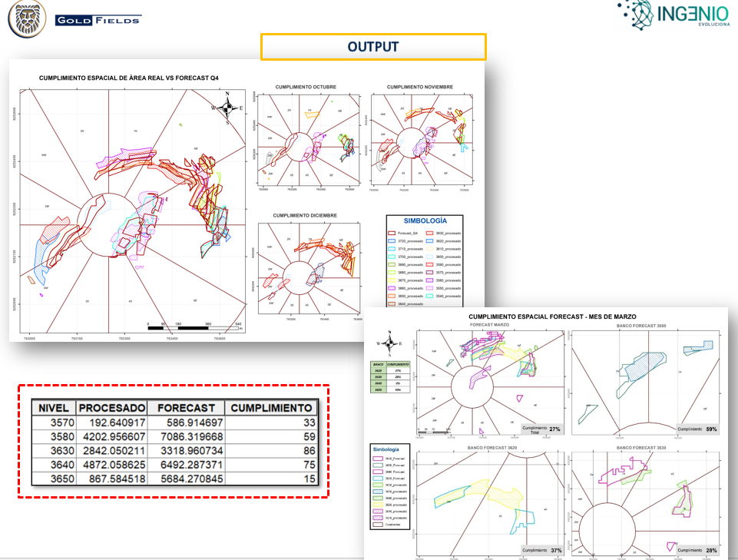
Task: Select the cumplimiento cell 33
Action: click(272, 422)
